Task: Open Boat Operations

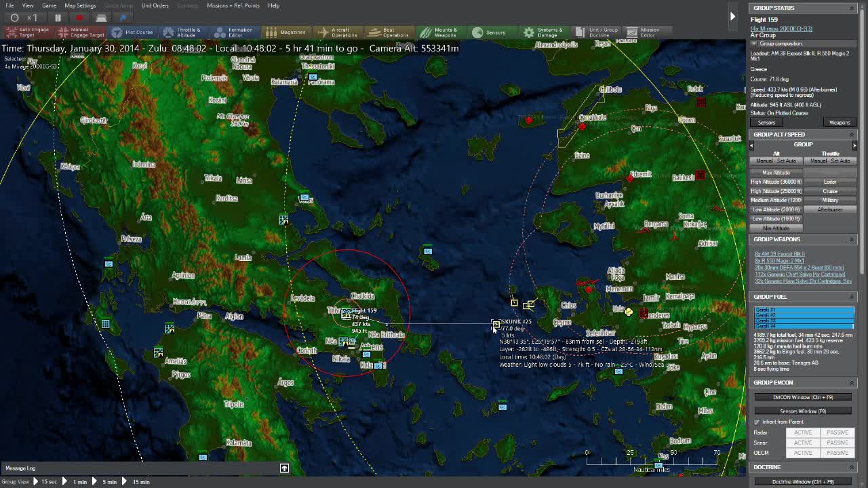Action: click(389, 32)
